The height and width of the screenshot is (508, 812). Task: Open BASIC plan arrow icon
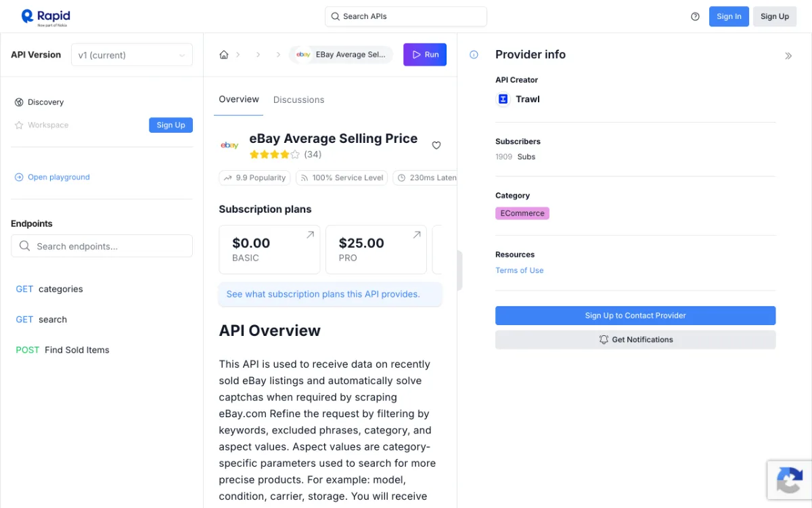(x=310, y=235)
